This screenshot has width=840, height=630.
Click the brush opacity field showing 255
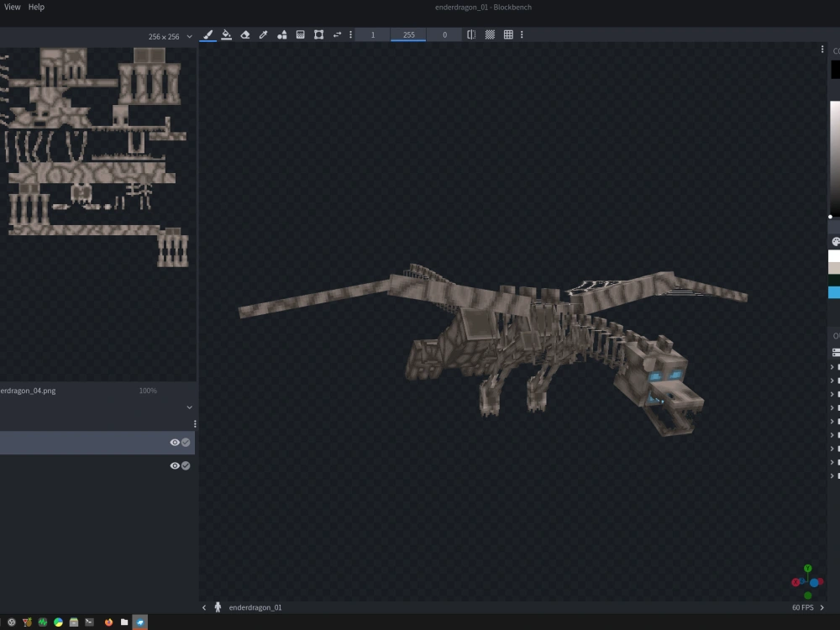pos(408,34)
